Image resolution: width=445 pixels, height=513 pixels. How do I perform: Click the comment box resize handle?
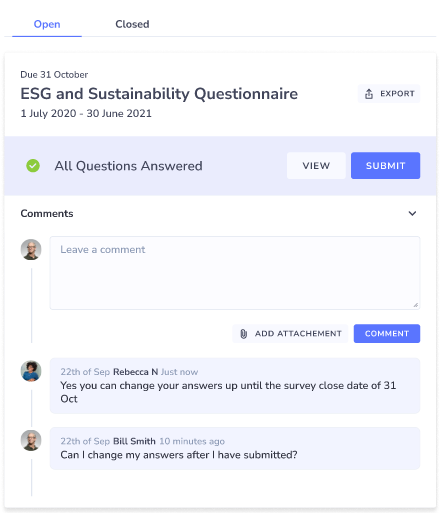pos(416,305)
